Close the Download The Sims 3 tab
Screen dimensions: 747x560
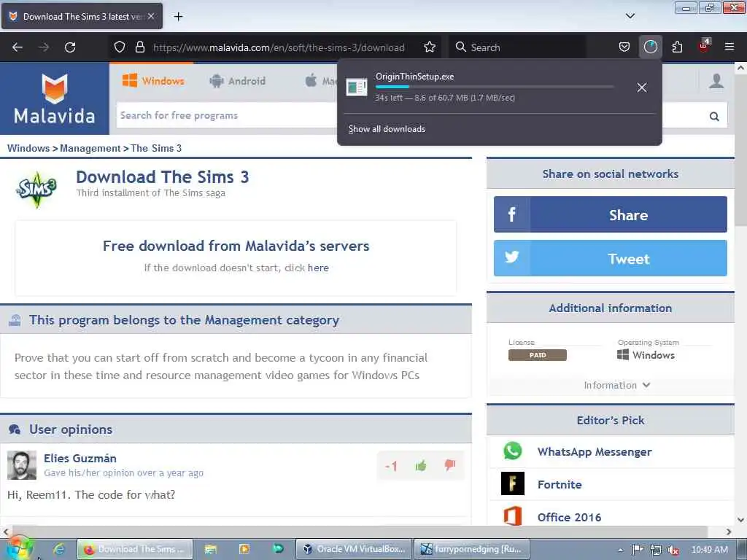(151, 16)
